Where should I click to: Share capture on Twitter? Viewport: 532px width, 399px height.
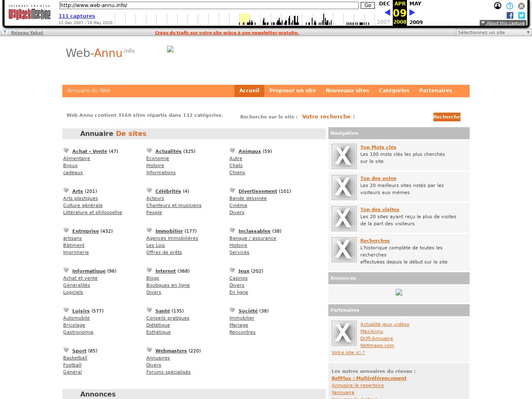522,15
